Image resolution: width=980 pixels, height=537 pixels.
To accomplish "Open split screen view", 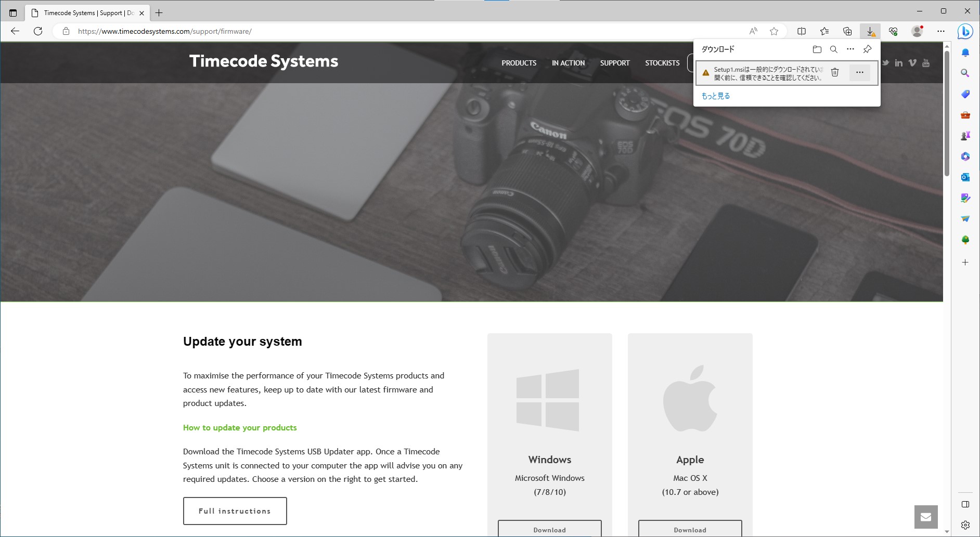I will pyautogui.click(x=802, y=31).
